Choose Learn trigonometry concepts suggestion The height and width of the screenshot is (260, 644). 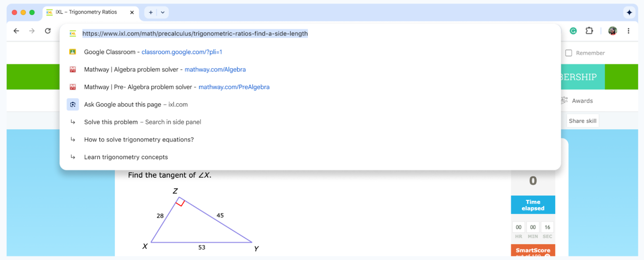coord(310,157)
